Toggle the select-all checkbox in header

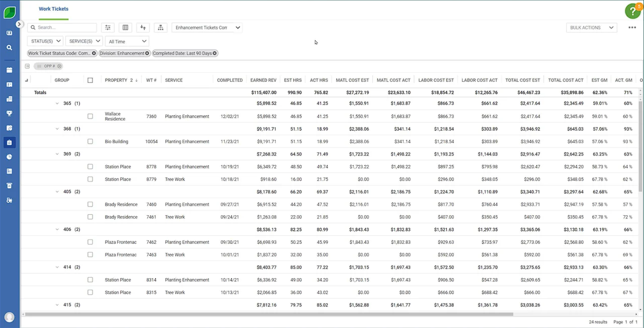click(x=90, y=80)
